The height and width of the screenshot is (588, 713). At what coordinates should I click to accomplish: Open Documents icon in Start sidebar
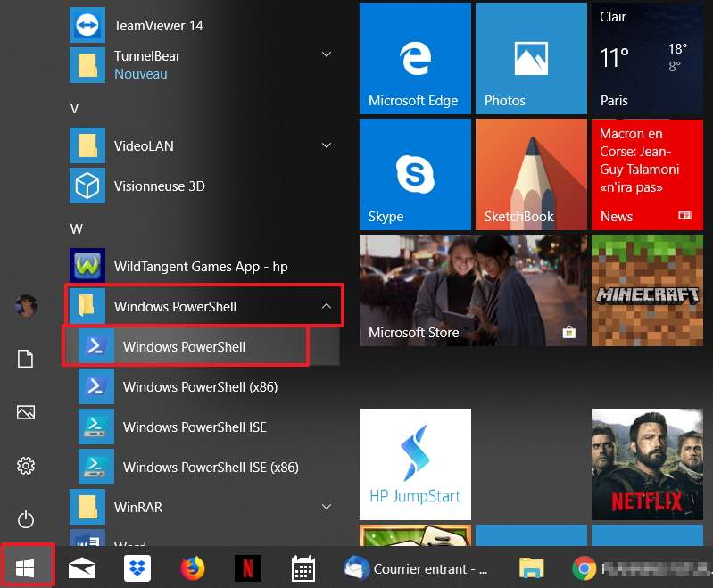click(26, 359)
